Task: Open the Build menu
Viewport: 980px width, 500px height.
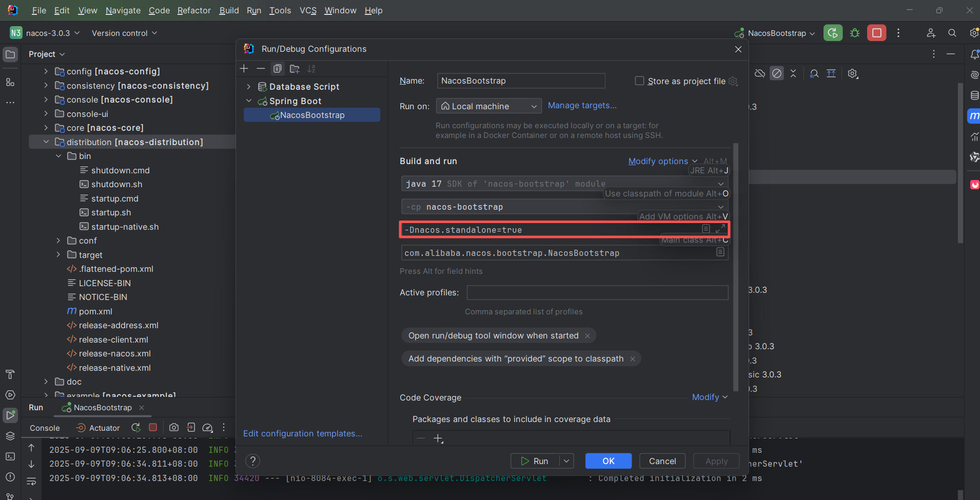Action: pos(229,10)
